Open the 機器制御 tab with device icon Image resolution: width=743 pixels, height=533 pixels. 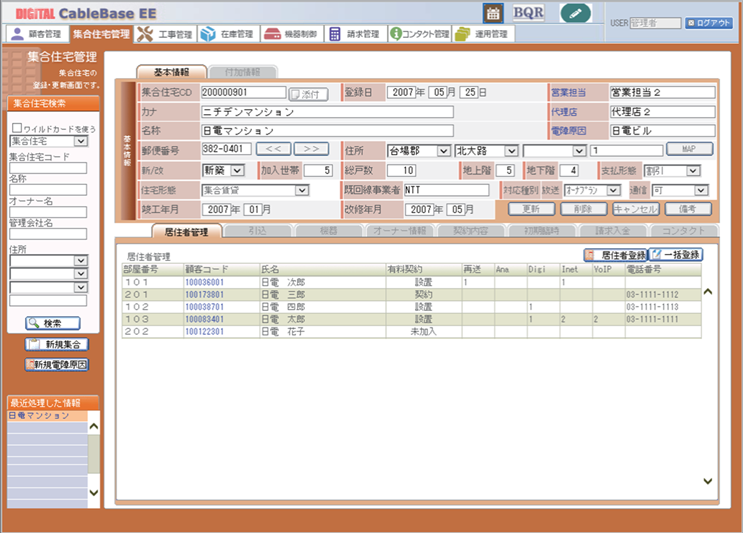291,34
